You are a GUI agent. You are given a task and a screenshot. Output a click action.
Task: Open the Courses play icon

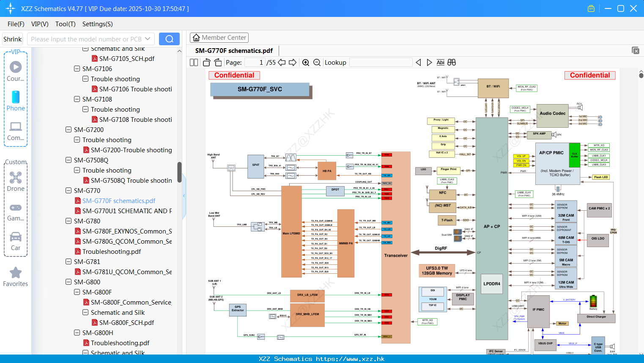point(16,67)
